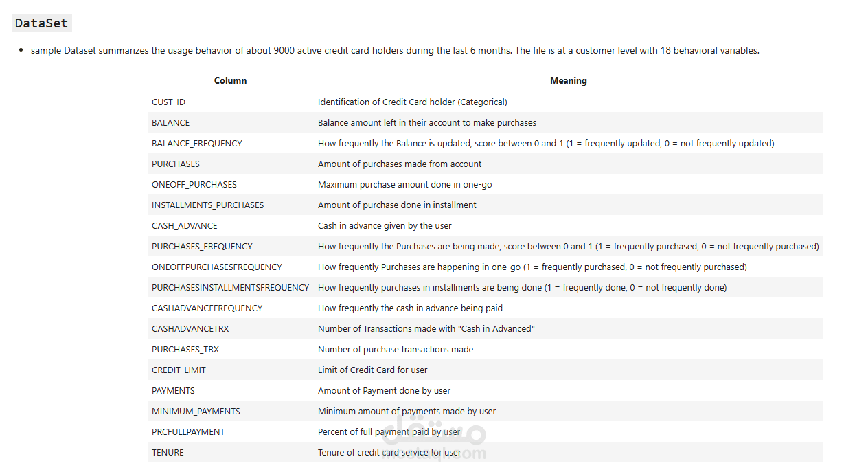Click the Meaning table header
The height and width of the screenshot is (472, 868).
tap(568, 81)
